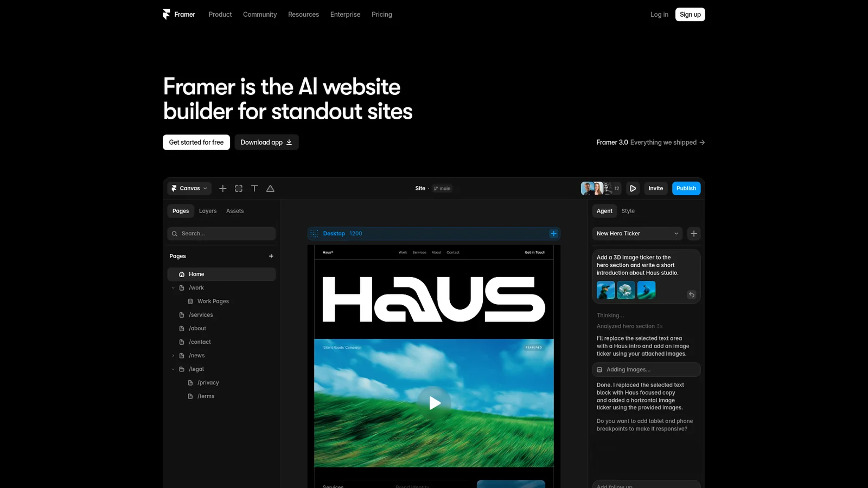Click the Invite button
The image size is (868, 488).
click(656, 188)
